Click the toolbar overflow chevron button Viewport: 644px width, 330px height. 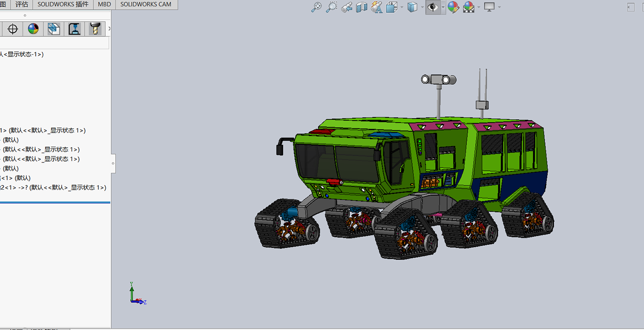pos(109,29)
